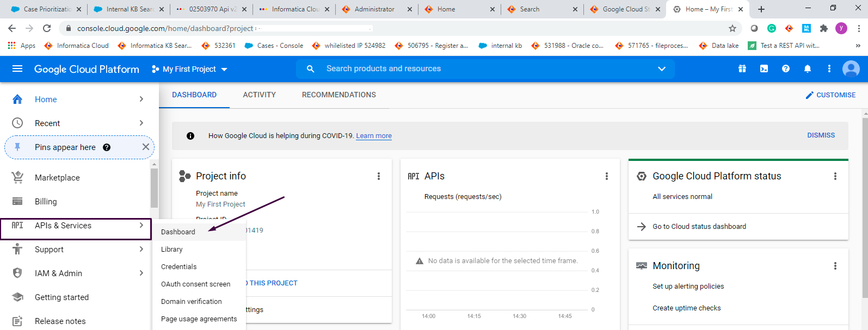Viewport: 868px width, 330px height.
Task: Open the Apps bookmarks shortcut
Action: [x=22, y=46]
